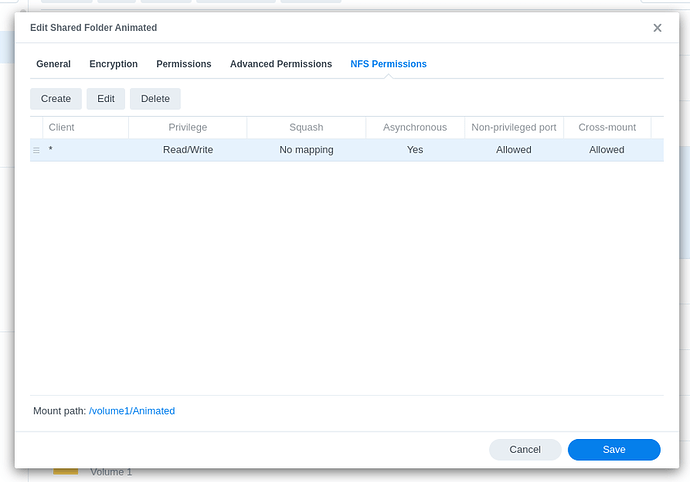Click the Client column header
The height and width of the screenshot is (482, 690).
click(85, 127)
